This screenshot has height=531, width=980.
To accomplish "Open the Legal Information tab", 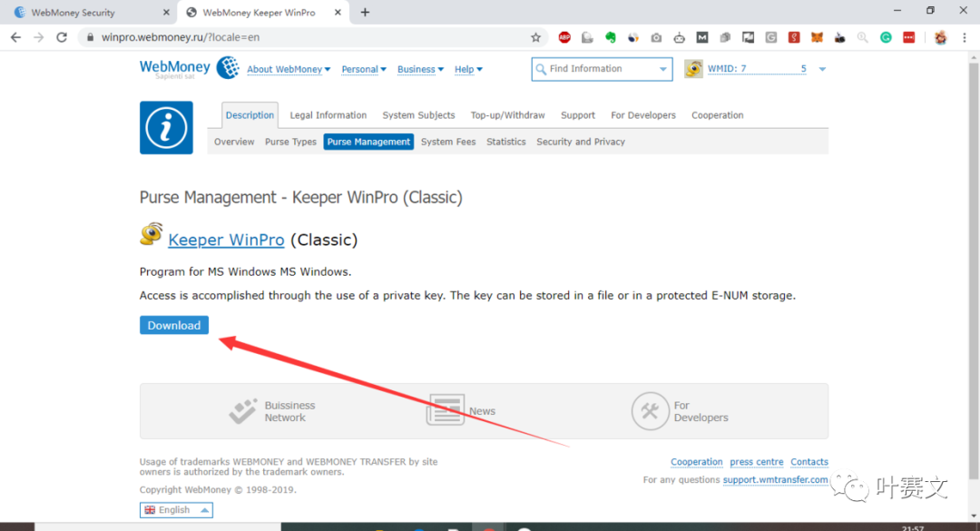I will tap(328, 115).
